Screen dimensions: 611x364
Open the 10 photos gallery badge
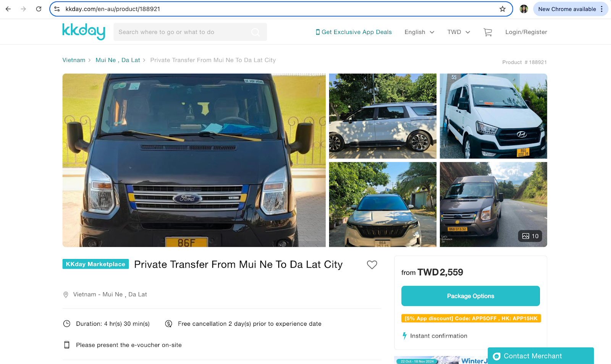click(x=530, y=236)
